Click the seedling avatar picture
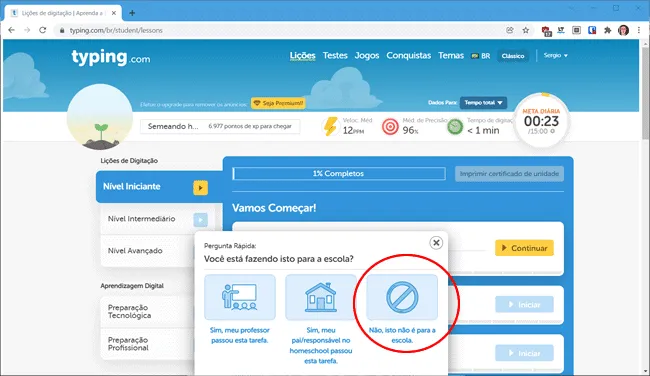This screenshot has width=650, height=376. point(100,117)
